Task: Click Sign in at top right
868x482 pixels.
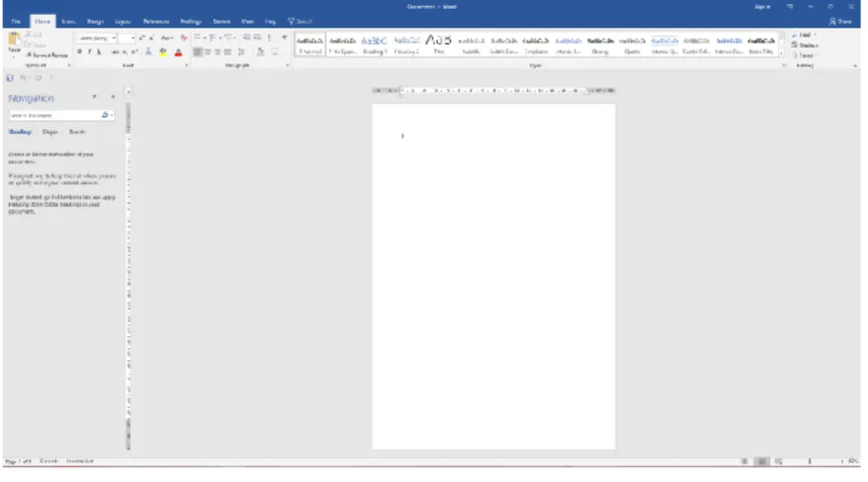Action: tap(762, 7)
